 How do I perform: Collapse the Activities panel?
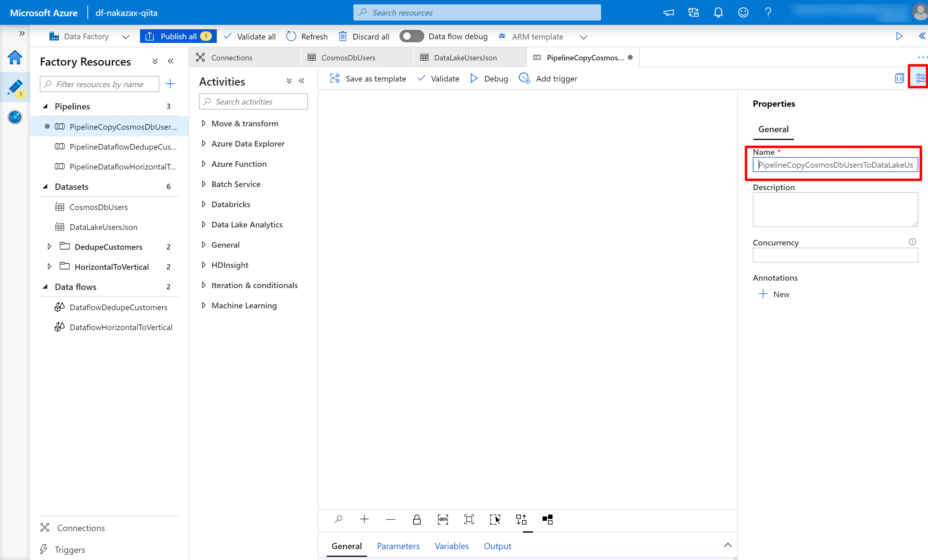(302, 81)
